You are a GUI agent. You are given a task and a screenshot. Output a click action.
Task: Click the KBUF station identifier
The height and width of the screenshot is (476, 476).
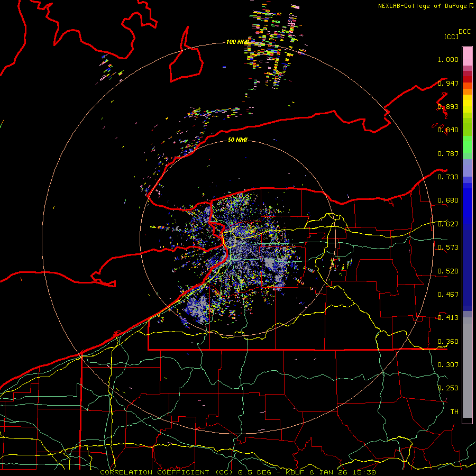[x=295, y=472]
